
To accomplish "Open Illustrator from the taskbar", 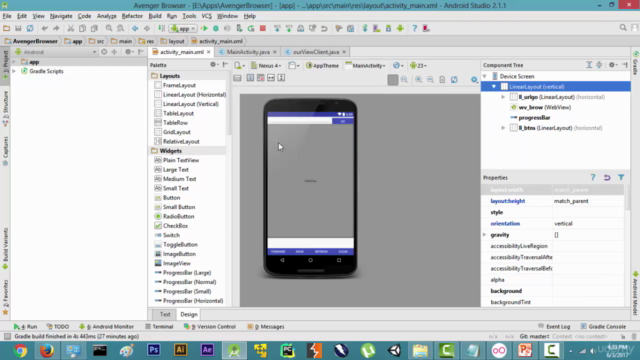I will (x=180, y=350).
